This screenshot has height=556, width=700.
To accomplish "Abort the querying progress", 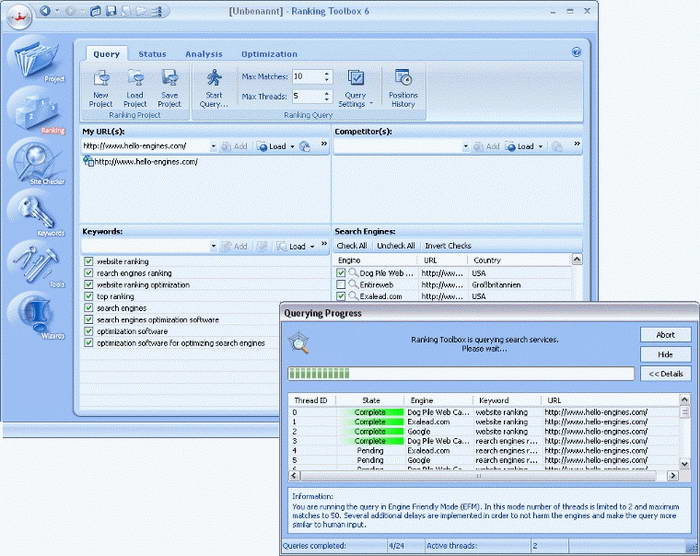I will pyautogui.click(x=665, y=334).
